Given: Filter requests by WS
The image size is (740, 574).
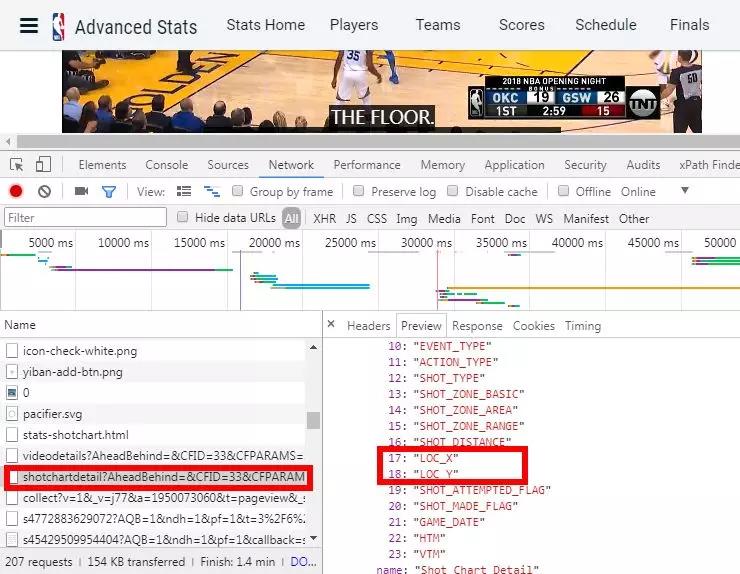Looking at the screenshot, I should (x=544, y=219).
